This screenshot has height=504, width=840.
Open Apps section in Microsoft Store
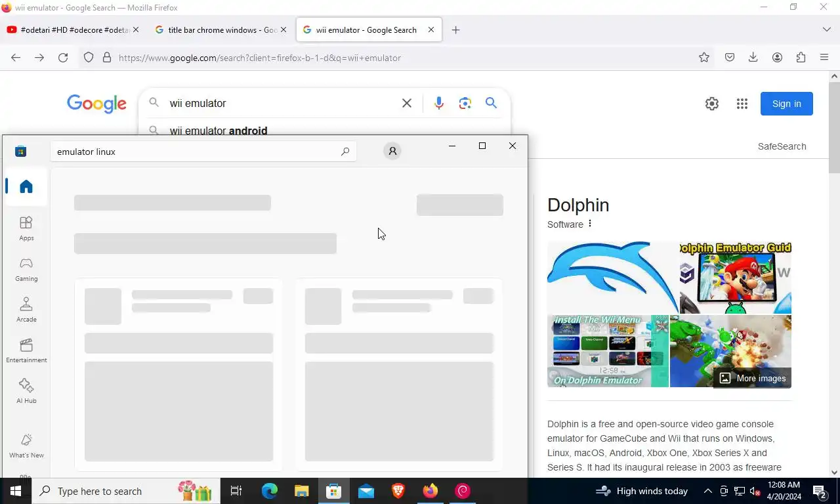pyautogui.click(x=26, y=228)
